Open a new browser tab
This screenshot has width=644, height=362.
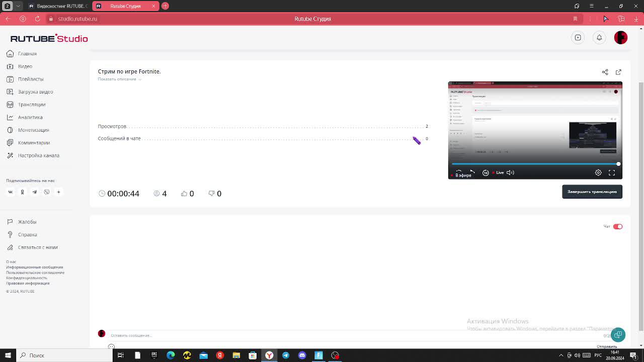165,6
